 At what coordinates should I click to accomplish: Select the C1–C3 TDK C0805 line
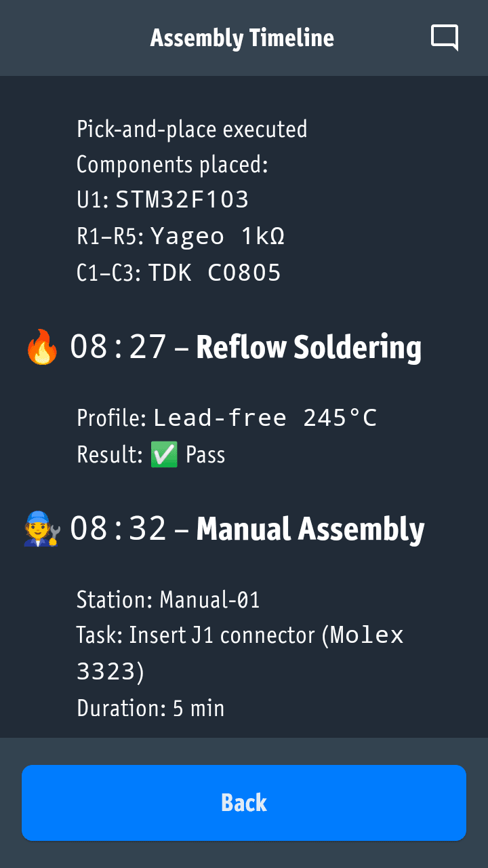pyautogui.click(x=179, y=273)
